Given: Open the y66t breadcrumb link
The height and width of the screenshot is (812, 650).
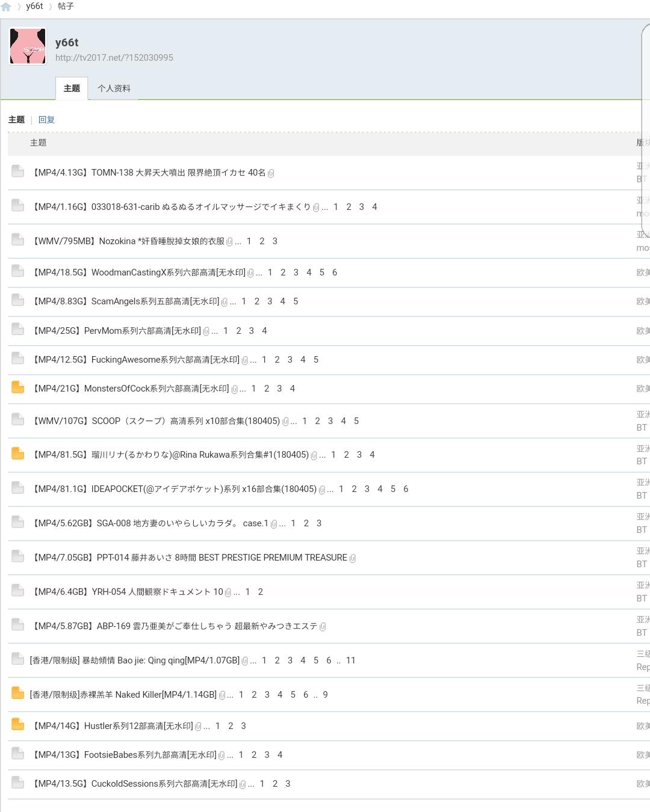Looking at the screenshot, I should click(x=34, y=6).
